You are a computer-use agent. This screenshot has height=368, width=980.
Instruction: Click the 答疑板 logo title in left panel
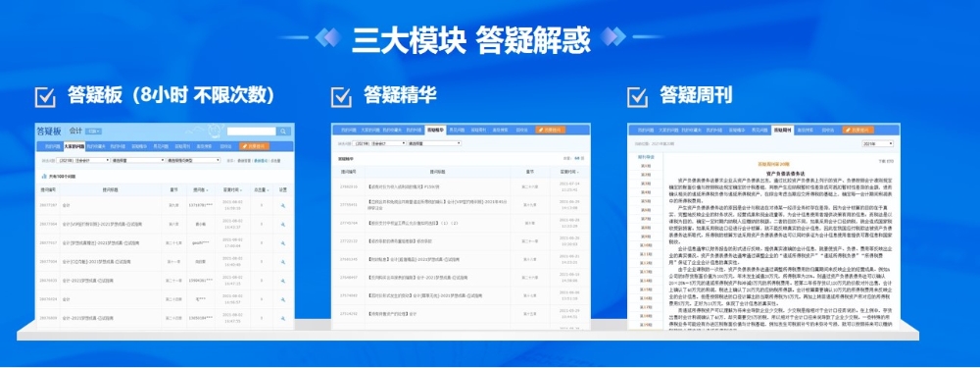[x=49, y=131]
